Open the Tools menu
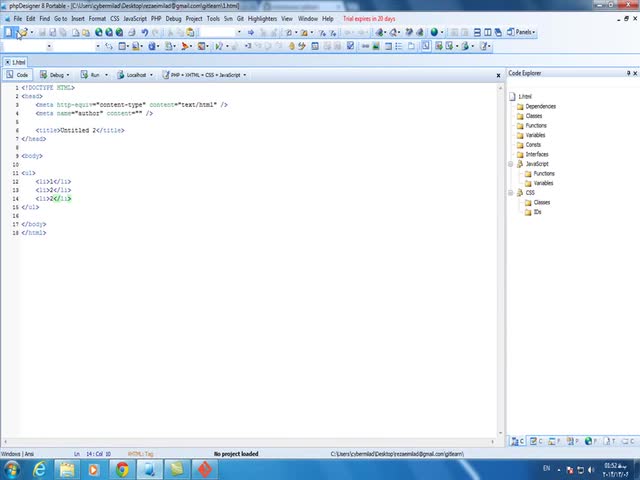Screen dimensions: 640x480 point(213,19)
